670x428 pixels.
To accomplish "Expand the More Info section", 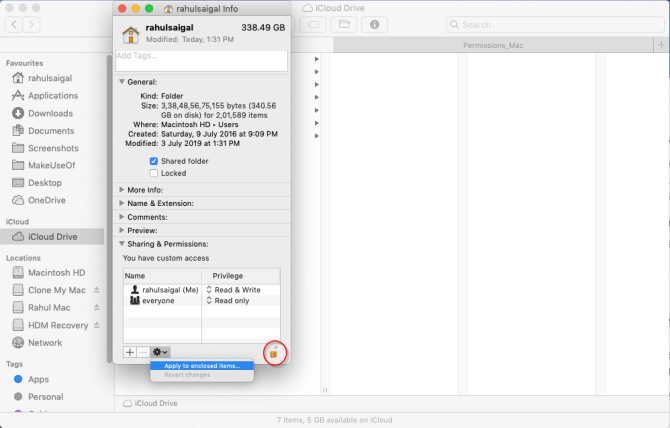I will click(123, 189).
